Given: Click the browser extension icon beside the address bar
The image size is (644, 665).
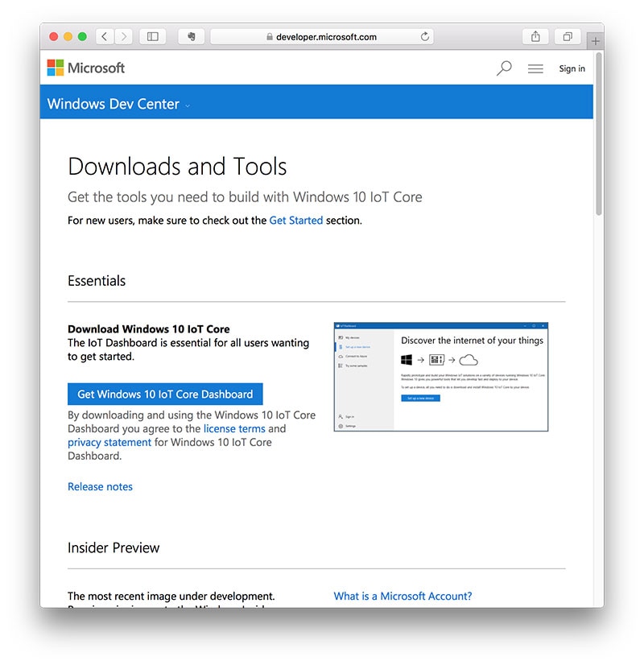Looking at the screenshot, I should point(191,35).
